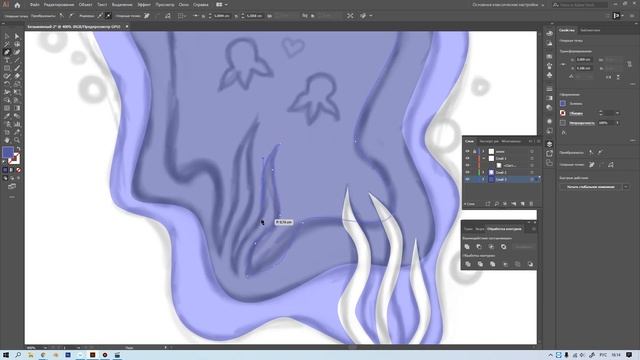Viewport: 640px width, 360px height.
Task: Select the Curvature tool
Action: click(x=17, y=52)
